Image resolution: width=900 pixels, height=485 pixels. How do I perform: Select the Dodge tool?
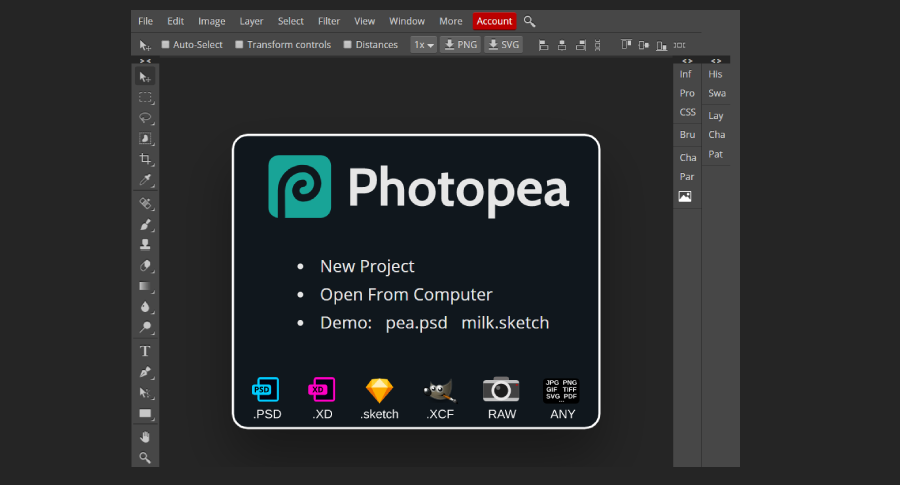(x=145, y=328)
